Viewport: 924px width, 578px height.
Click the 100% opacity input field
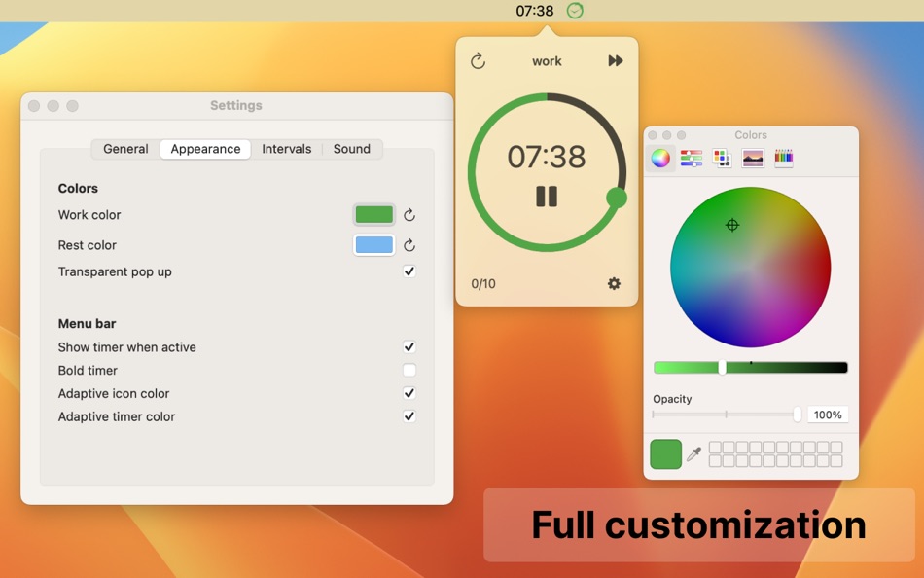828,415
